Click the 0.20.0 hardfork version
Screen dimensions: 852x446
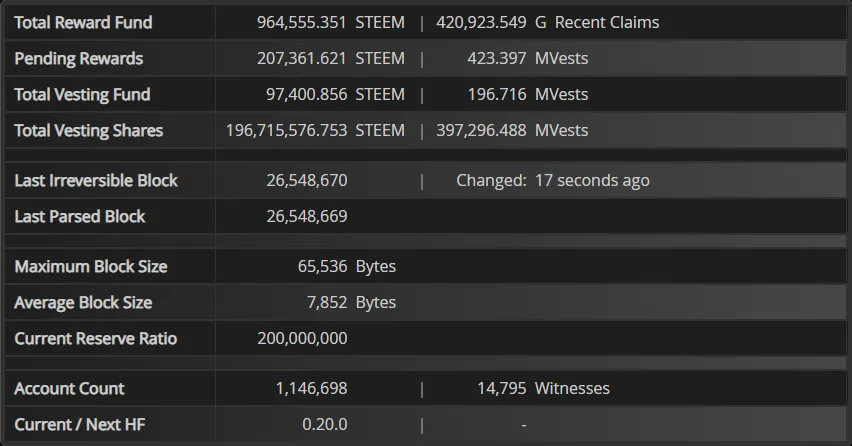pos(324,424)
